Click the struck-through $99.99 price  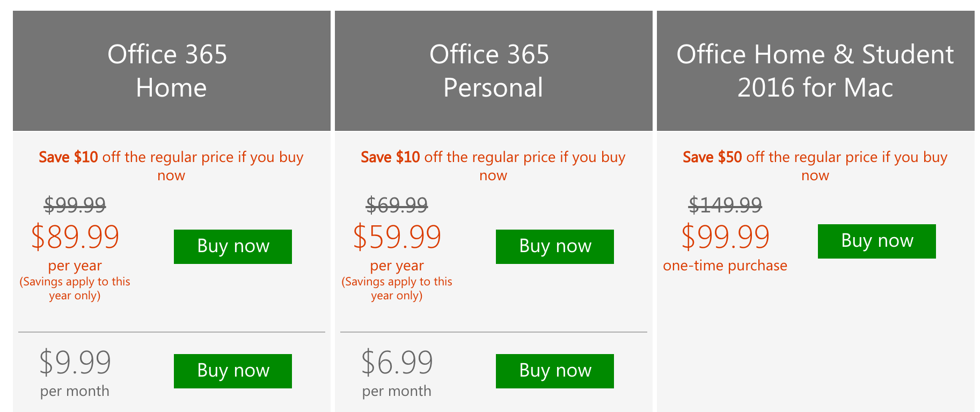75,204
